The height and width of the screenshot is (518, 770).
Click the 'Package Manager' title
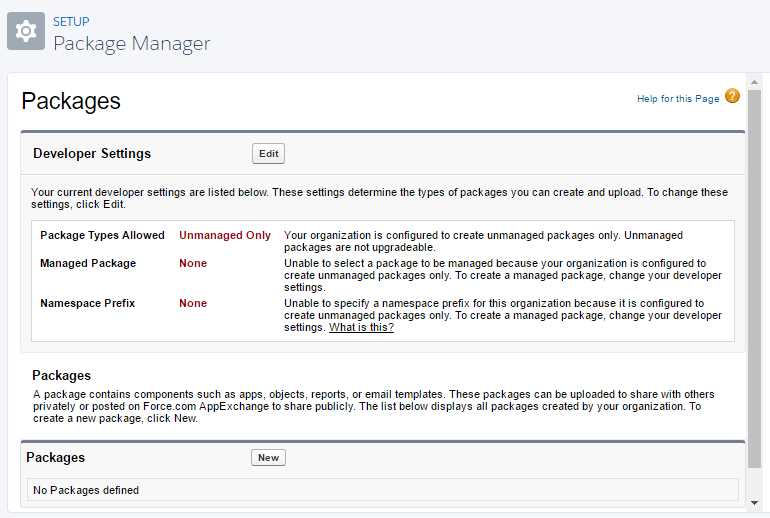132,43
